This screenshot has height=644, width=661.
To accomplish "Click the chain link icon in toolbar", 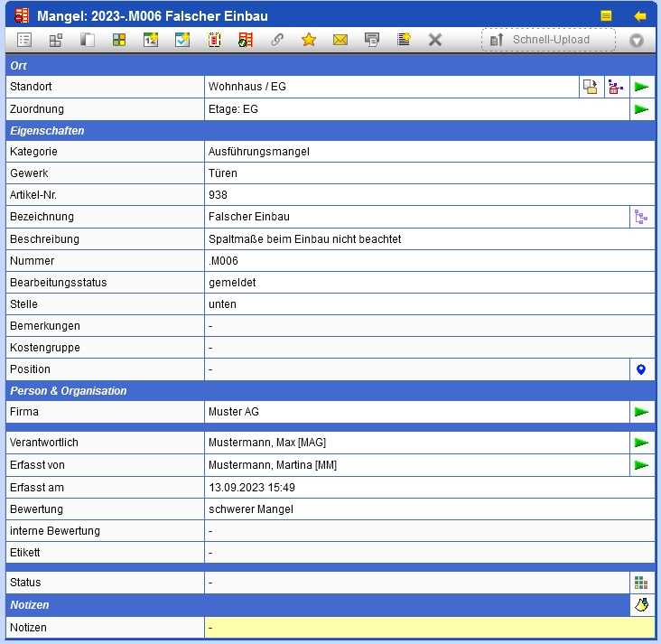I will (277, 40).
